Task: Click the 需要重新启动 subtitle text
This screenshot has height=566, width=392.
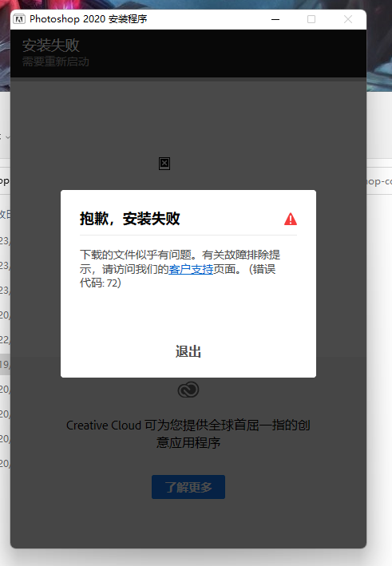Action: tap(56, 61)
